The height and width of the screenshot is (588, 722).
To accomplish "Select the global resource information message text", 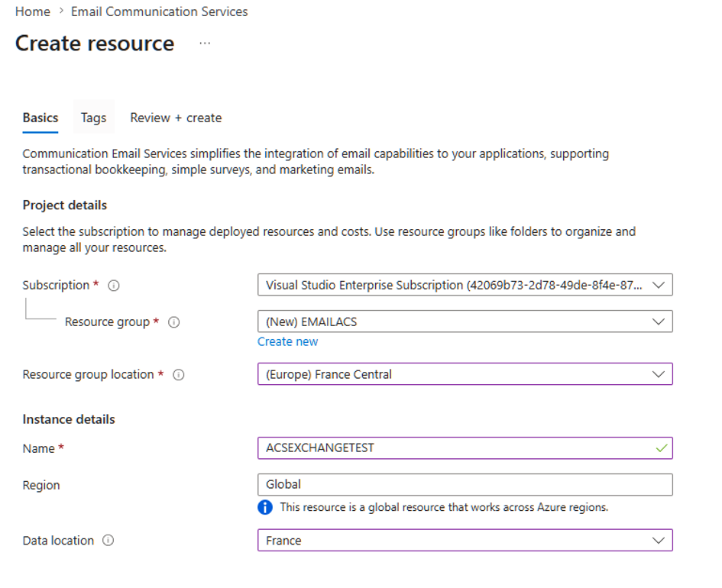I will click(444, 507).
